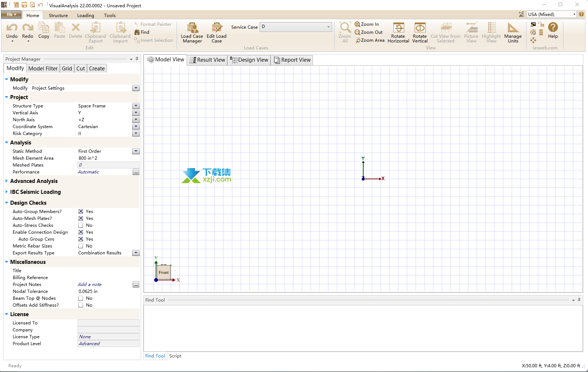Image resolution: width=588 pixels, height=372 pixels.
Task: Open USA (Mixed) units dropdown
Action: 551,14
